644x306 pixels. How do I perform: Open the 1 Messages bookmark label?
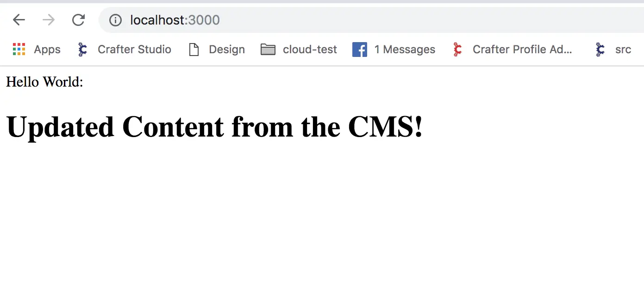405,50
